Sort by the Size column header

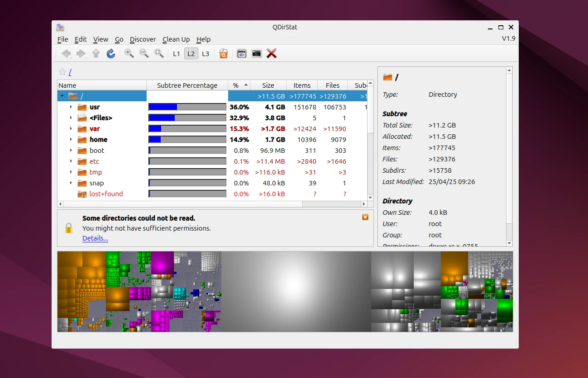268,85
